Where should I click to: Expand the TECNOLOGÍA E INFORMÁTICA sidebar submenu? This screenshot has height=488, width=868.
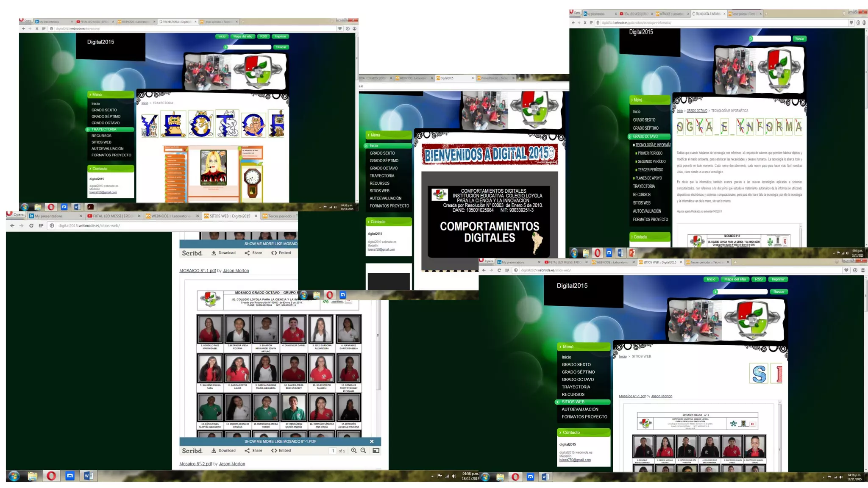click(x=652, y=145)
